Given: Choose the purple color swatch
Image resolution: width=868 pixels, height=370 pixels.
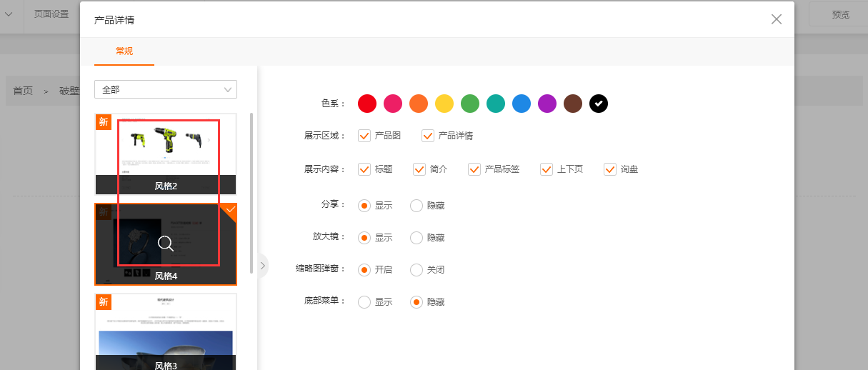Looking at the screenshot, I should click(547, 104).
